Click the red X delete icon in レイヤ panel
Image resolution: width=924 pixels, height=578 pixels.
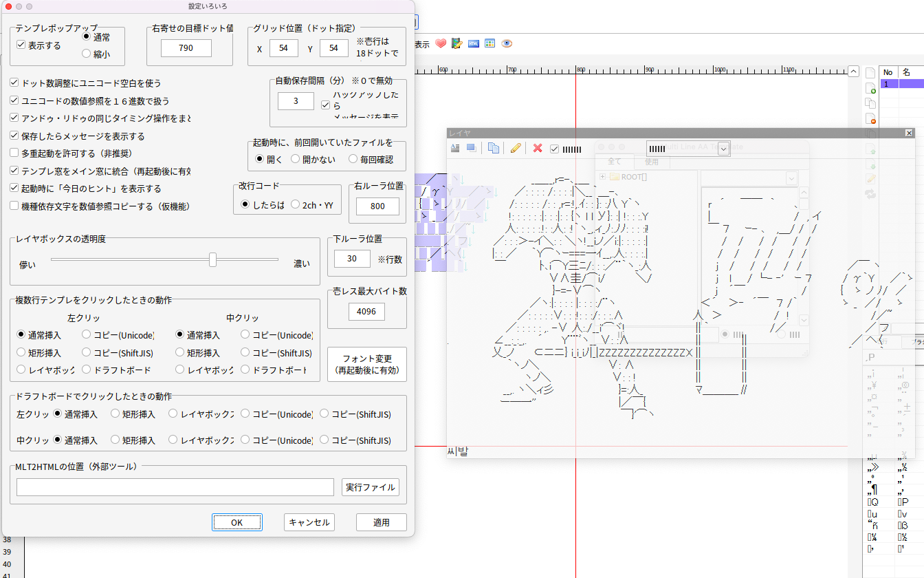[538, 148]
